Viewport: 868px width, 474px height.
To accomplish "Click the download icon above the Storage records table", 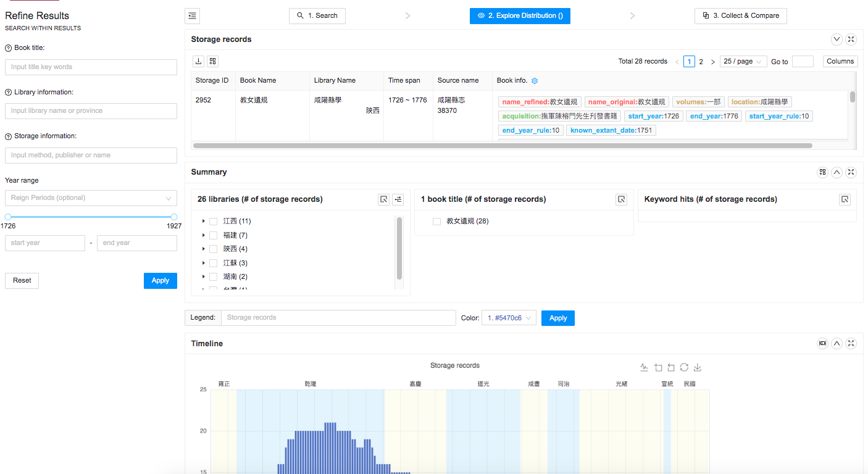I will click(x=199, y=61).
